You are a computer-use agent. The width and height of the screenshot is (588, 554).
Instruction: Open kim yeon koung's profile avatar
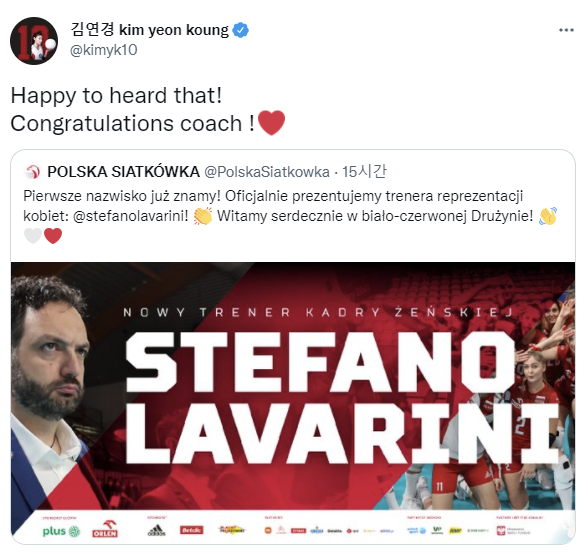(34, 41)
